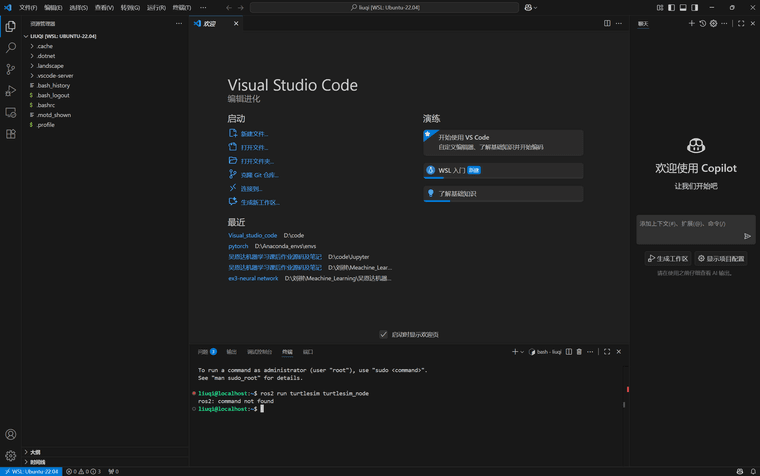This screenshot has height=476, width=760.
Task: Click the Copilot icon in title bar
Action: coord(528,7)
